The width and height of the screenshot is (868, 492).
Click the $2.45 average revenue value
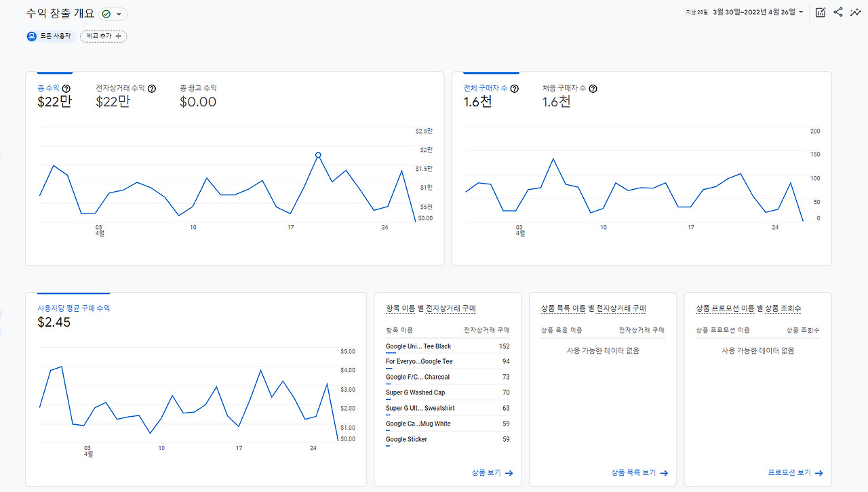(x=54, y=322)
